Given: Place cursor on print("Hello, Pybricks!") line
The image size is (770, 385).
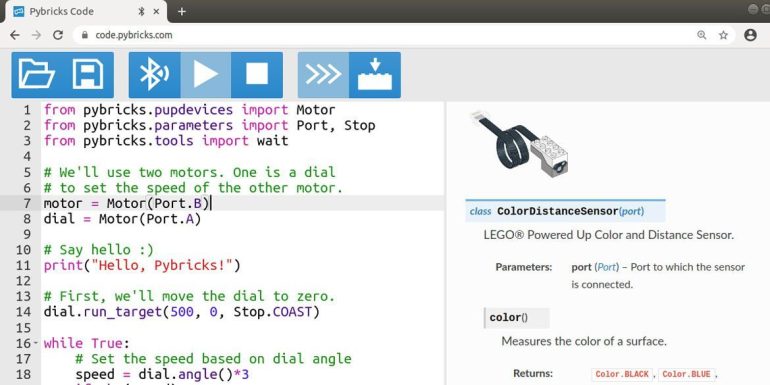Looking at the screenshot, I should pyautogui.click(x=142, y=266).
